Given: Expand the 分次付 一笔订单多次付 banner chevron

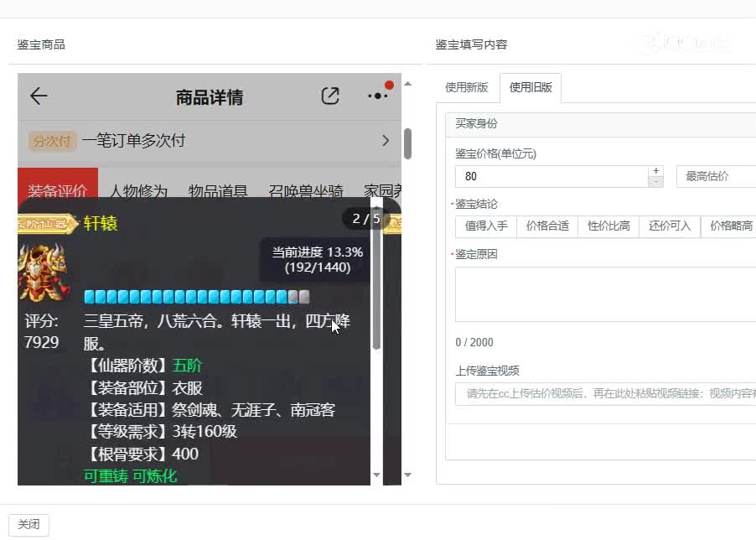Looking at the screenshot, I should click(x=386, y=140).
